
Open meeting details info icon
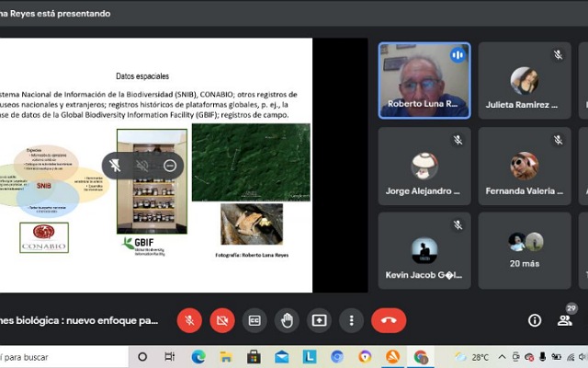click(535, 320)
